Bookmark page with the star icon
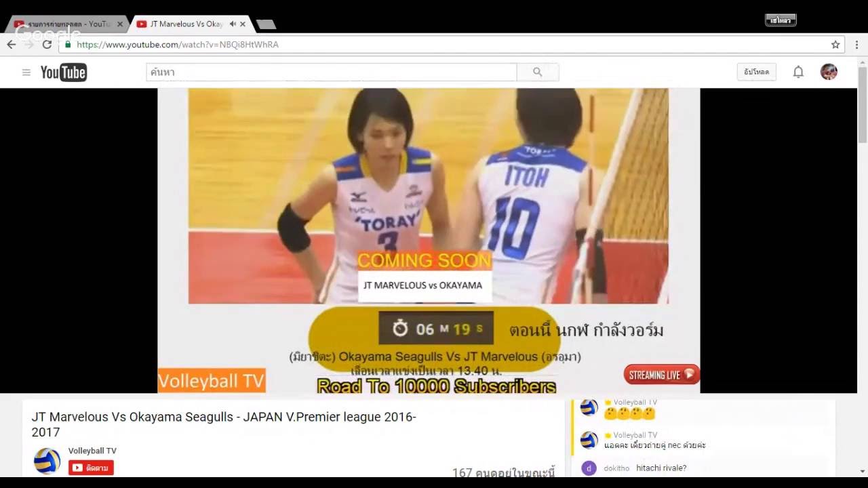868x488 pixels. [835, 45]
